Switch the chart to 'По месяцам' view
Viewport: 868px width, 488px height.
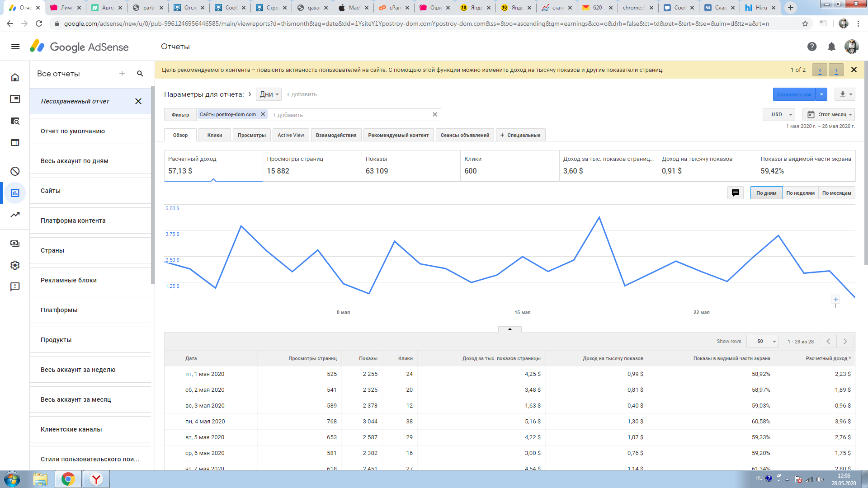[x=836, y=193]
